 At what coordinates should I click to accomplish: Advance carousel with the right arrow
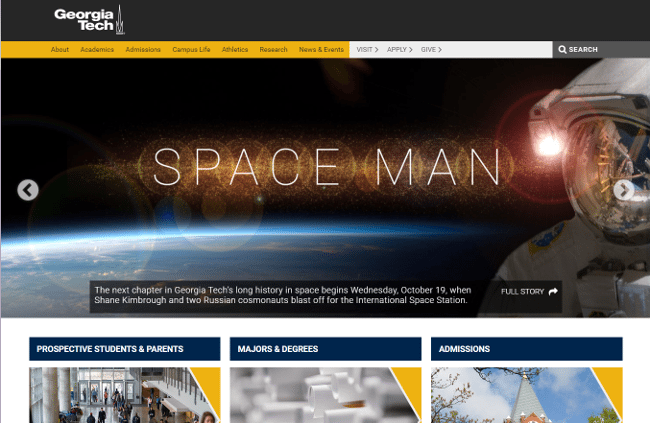(x=623, y=190)
